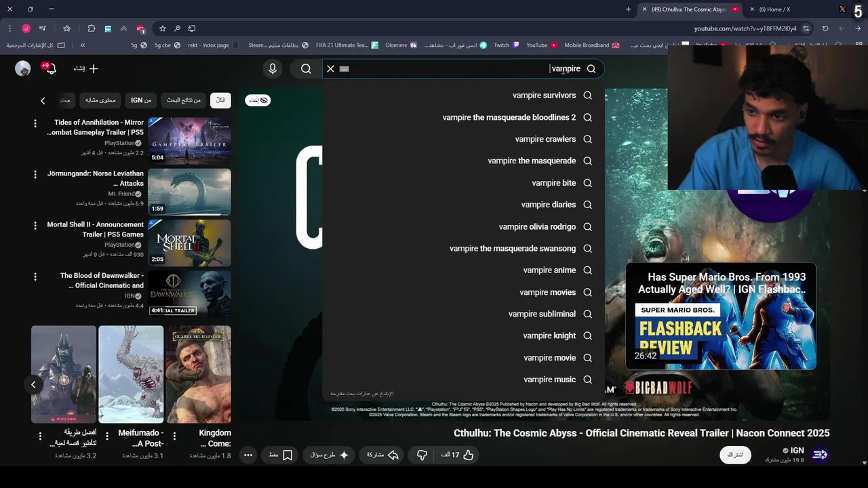Open Super Mario Bros Flashback Review end card
Screen dimensions: 868x488
pos(720,316)
